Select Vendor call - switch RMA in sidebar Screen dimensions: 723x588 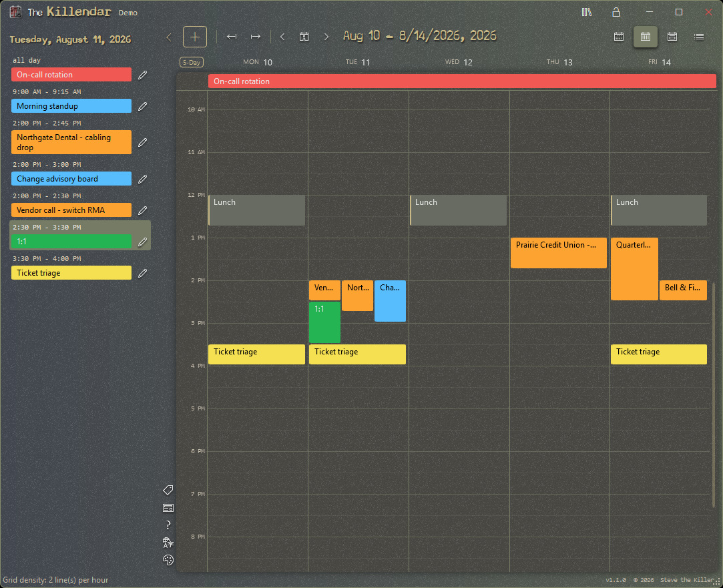point(71,210)
